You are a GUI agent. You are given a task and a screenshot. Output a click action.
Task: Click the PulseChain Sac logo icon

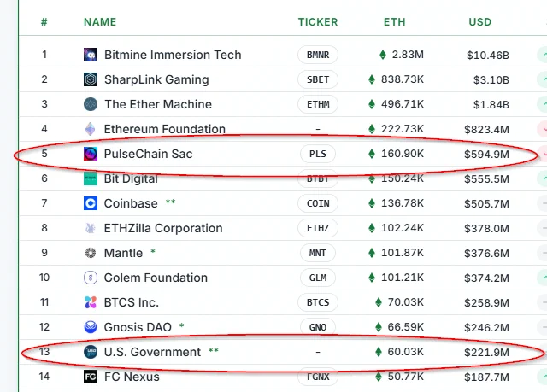(91, 154)
